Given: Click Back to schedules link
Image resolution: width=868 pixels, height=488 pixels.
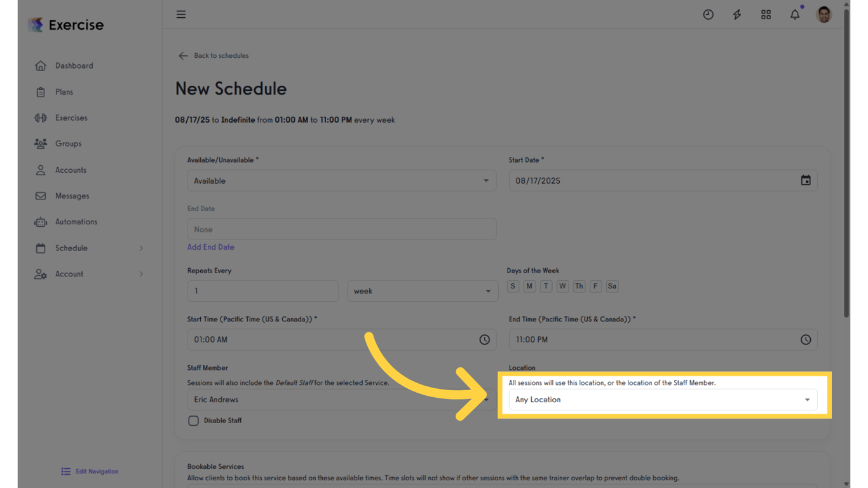Looking at the screenshot, I should [x=221, y=56].
